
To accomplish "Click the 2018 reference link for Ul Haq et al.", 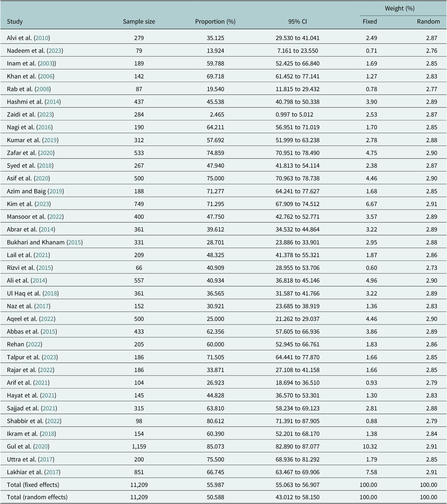I will pos(51,293).
